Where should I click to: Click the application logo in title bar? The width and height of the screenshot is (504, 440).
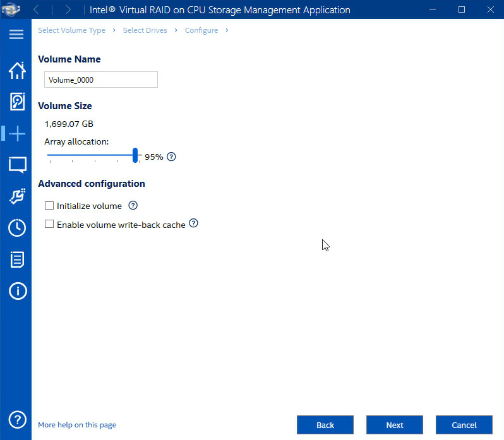11,9
